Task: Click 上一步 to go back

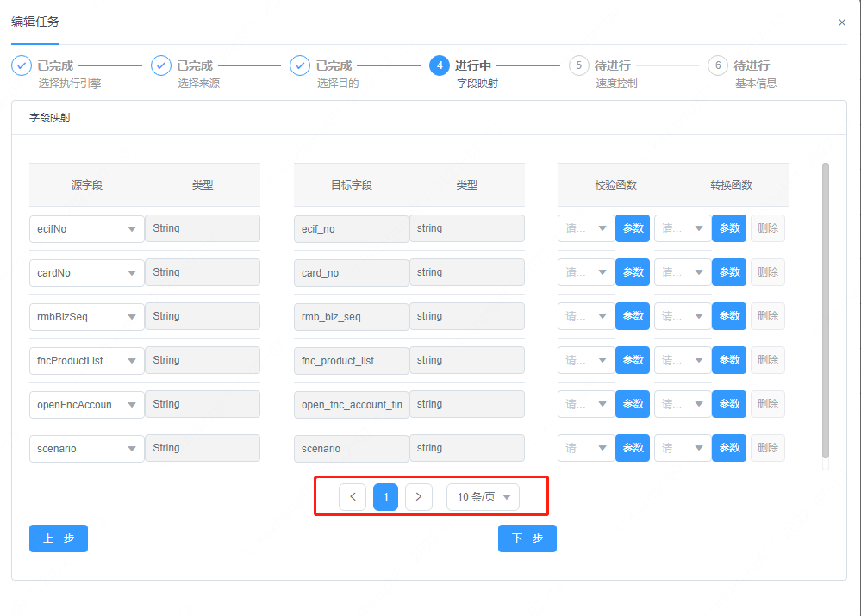Action: [58, 538]
